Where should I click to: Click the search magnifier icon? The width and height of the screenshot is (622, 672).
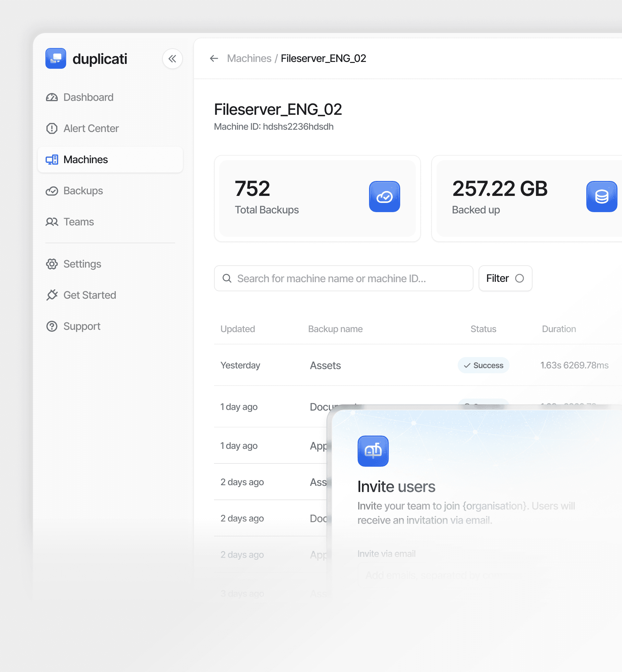click(227, 278)
